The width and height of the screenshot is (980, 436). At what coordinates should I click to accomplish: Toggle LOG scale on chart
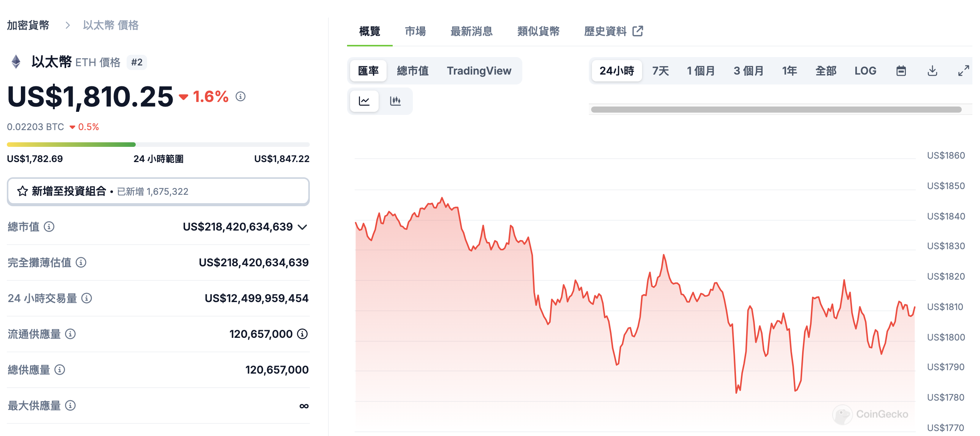pos(865,71)
